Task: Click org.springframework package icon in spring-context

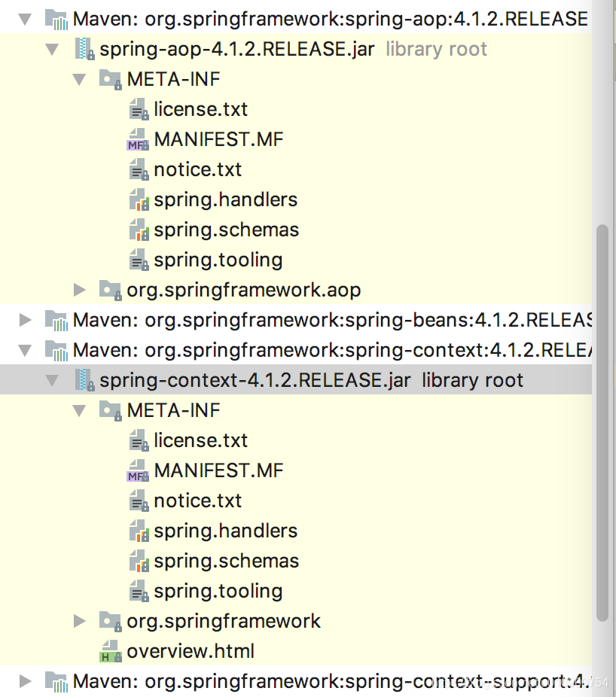Action: point(110,621)
